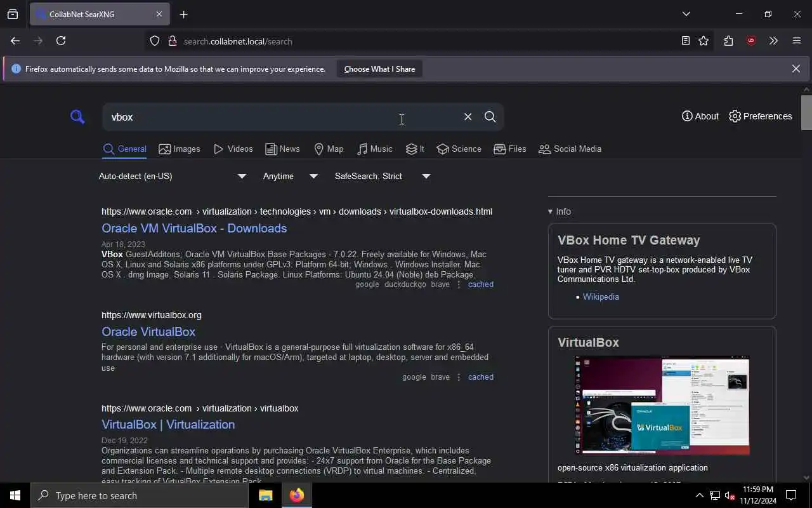Open the Extensions puzzle icon
The image size is (812, 508).
click(x=728, y=41)
